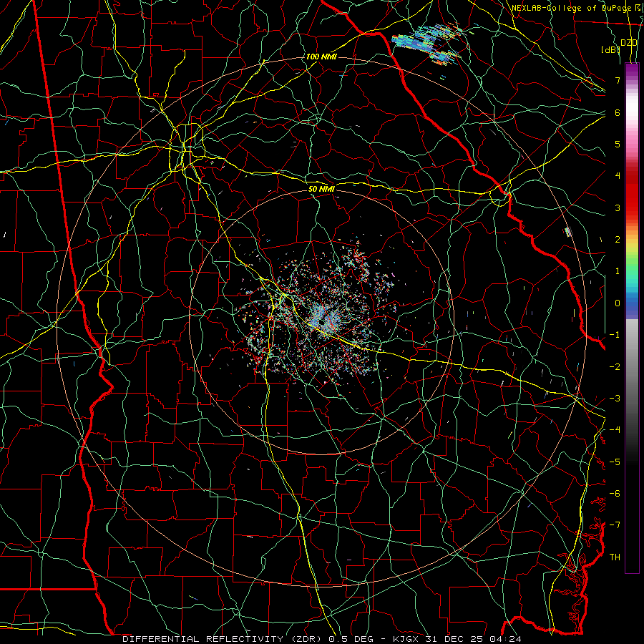Click the -1 value on the color scale

[x=615, y=335]
